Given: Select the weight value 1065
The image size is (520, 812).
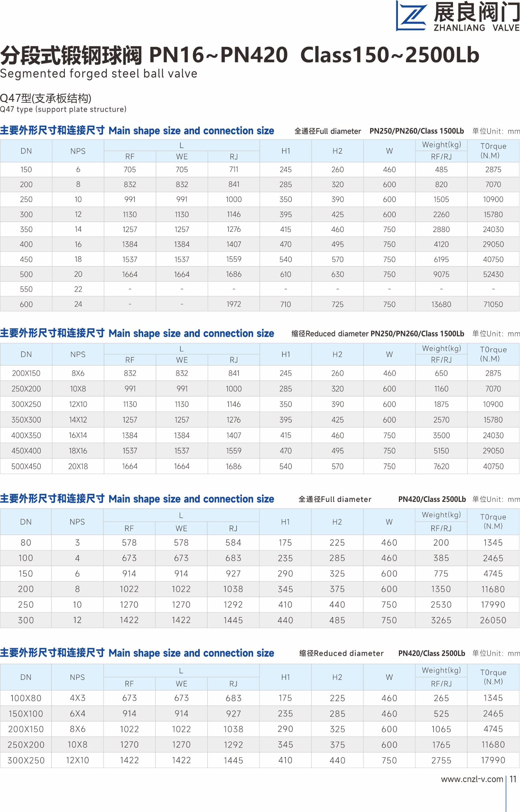Looking at the screenshot, I should click(x=441, y=729).
